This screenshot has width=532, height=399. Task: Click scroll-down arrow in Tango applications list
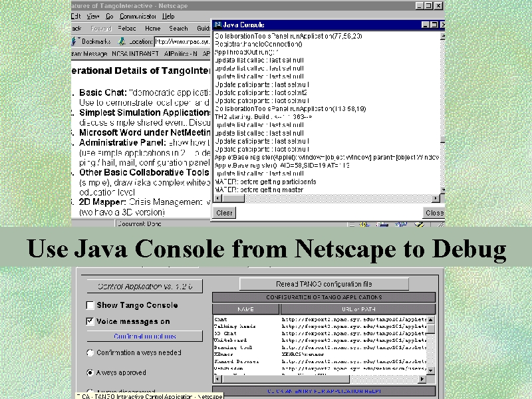(x=430, y=370)
